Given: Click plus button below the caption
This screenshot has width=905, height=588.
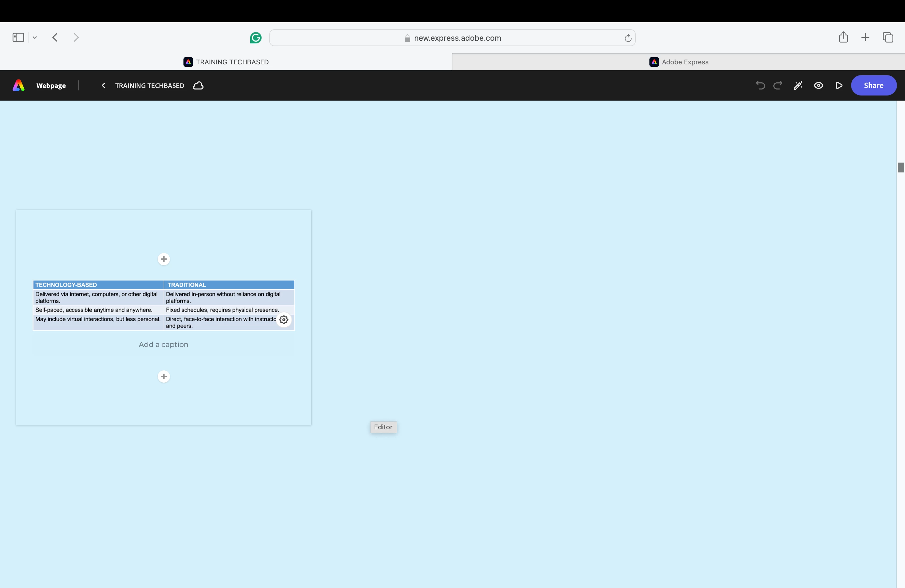Looking at the screenshot, I should [164, 377].
